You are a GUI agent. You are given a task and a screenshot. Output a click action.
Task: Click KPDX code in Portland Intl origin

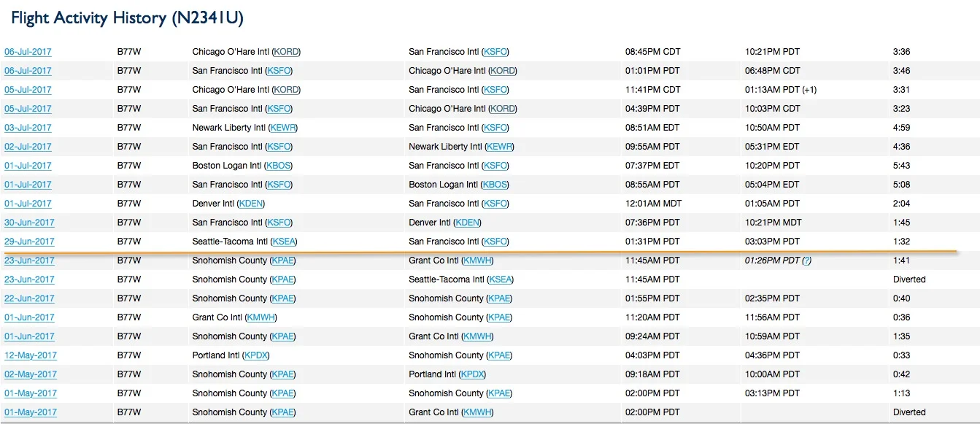tap(256, 355)
